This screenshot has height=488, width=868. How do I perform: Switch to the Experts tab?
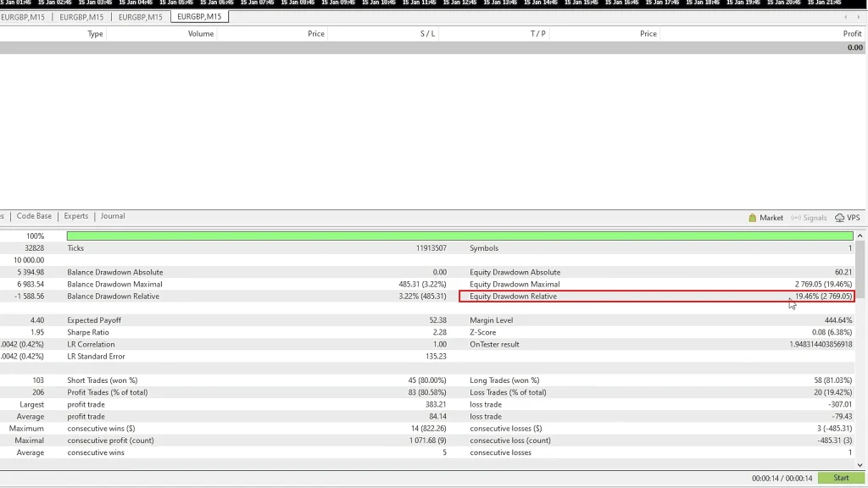pyautogui.click(x=76, y=217)
